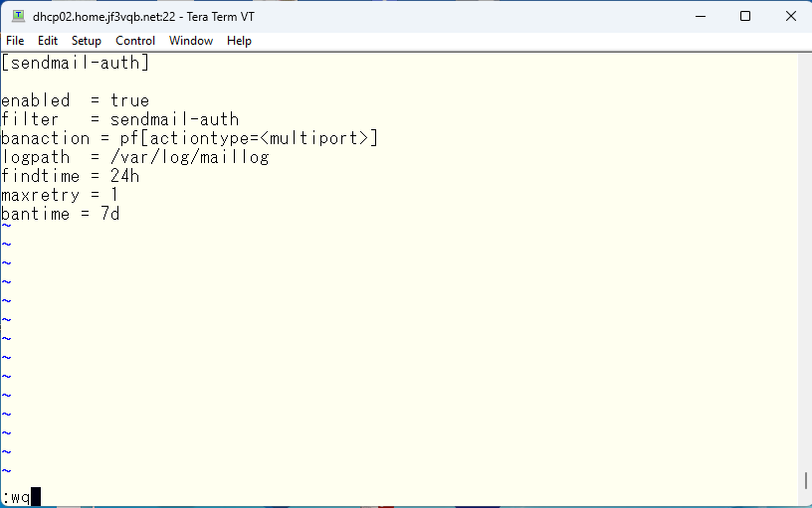Click the vertical scrollbar thumb

coord(806,480)
